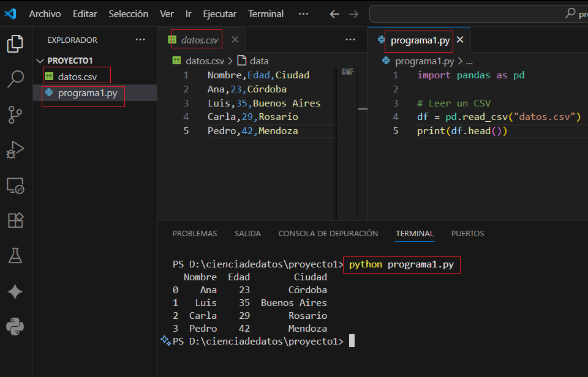The height and width of the screenshot is (377, 588).
Task: Open the Extensions view
Action: coord(15,220)
